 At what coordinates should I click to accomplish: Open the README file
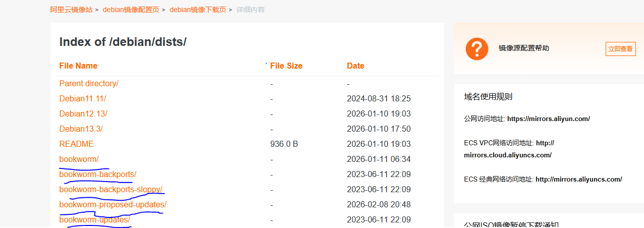(76, 144)
